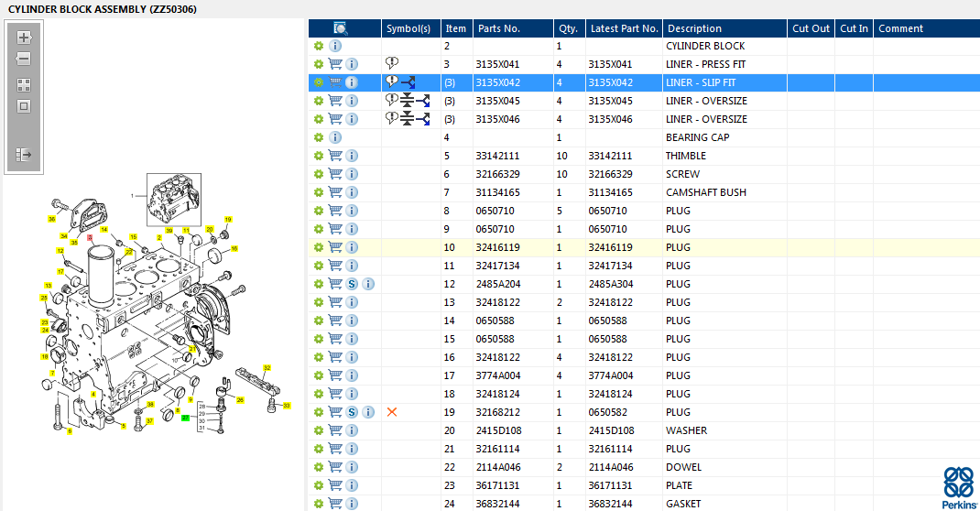This screenshot has height=511, width=980.
Task: Zoom out of the parts diagram
Action: [x=24, y=59]
